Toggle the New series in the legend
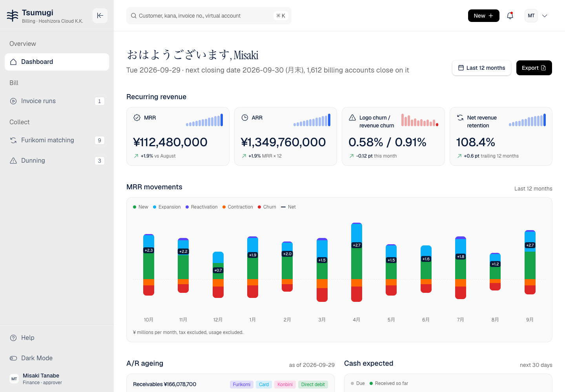This screenshot has width=565, height=392. tap(140, 207)
